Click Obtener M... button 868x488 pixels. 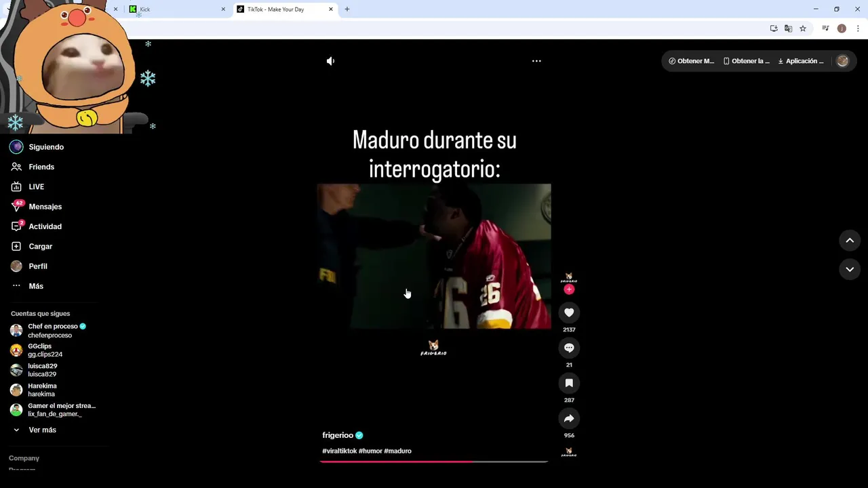point(691,61)
